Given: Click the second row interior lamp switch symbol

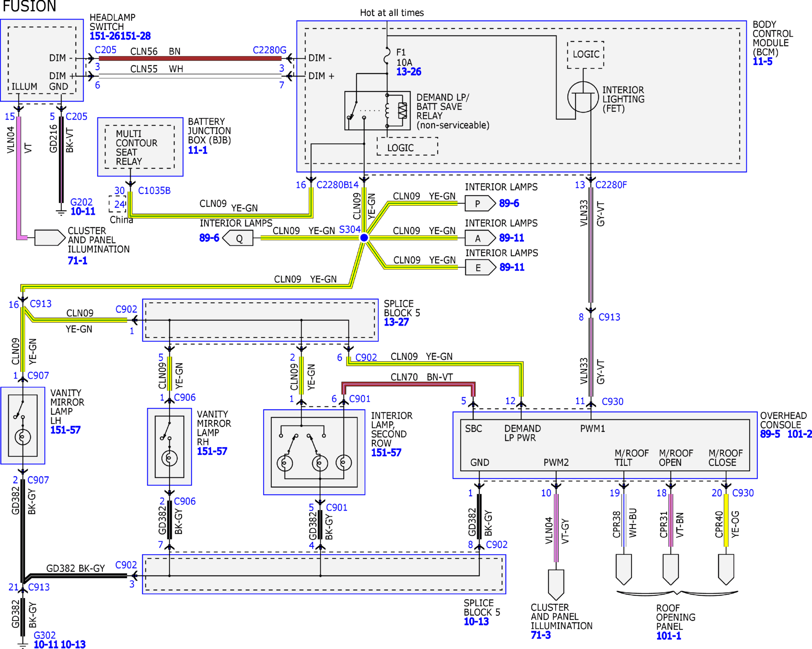Looking at the screenshot, I should [302, 439].
